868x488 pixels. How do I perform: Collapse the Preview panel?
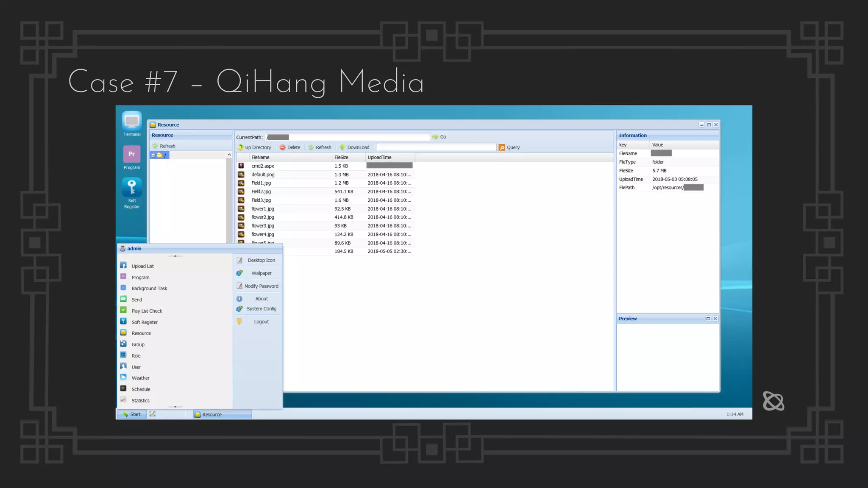708,319
